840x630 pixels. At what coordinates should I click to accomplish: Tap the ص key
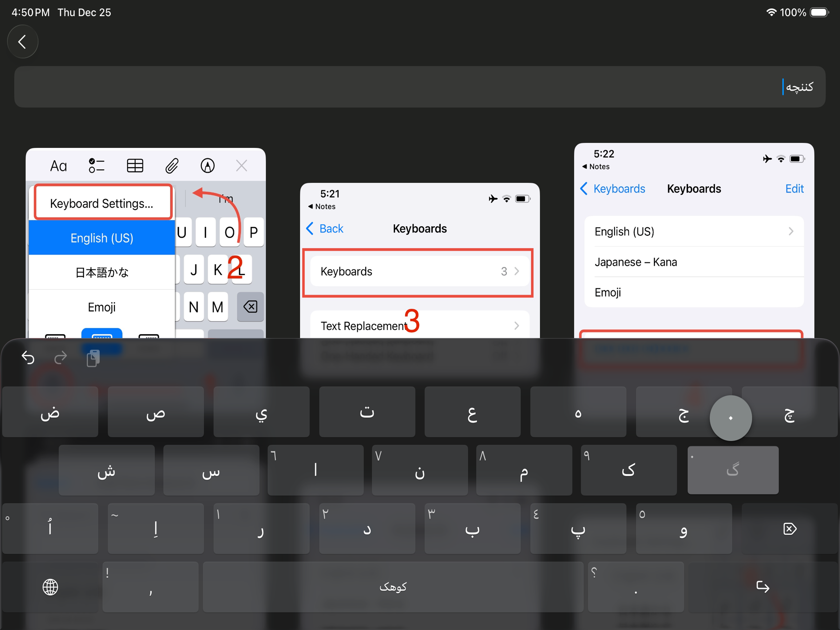(x=156, y=412)
